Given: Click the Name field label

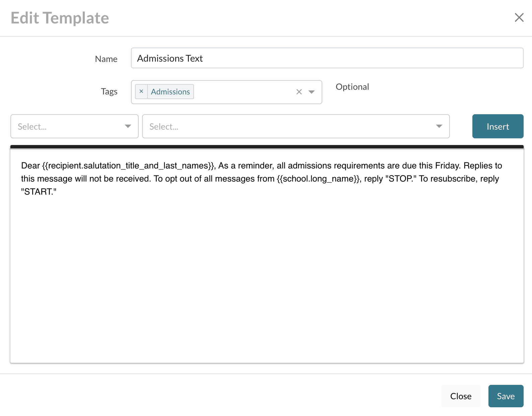Looking at the screenshot, I should click(x=106, y=59).
